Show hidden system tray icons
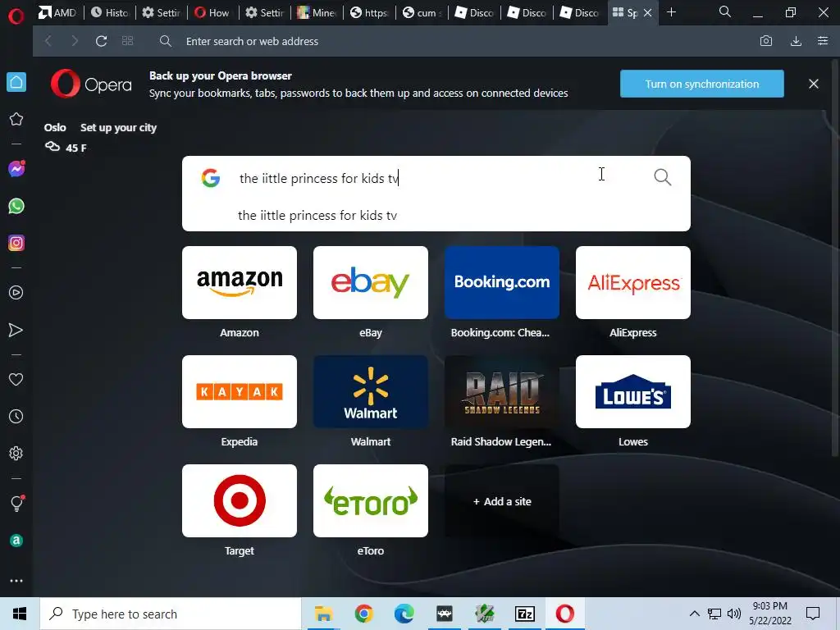Image resolution: width=840 pixels, height=630 pixels. pyautogui.click(x=694, y=614)
